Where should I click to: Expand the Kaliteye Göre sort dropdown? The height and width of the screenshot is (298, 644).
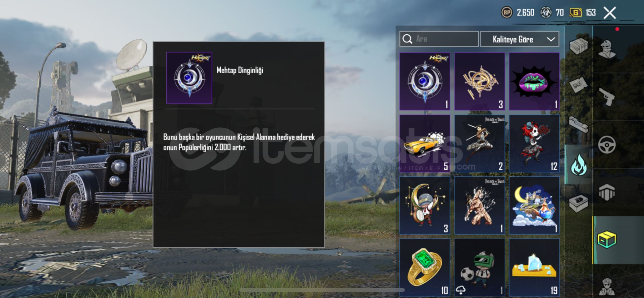pos(520,39)
